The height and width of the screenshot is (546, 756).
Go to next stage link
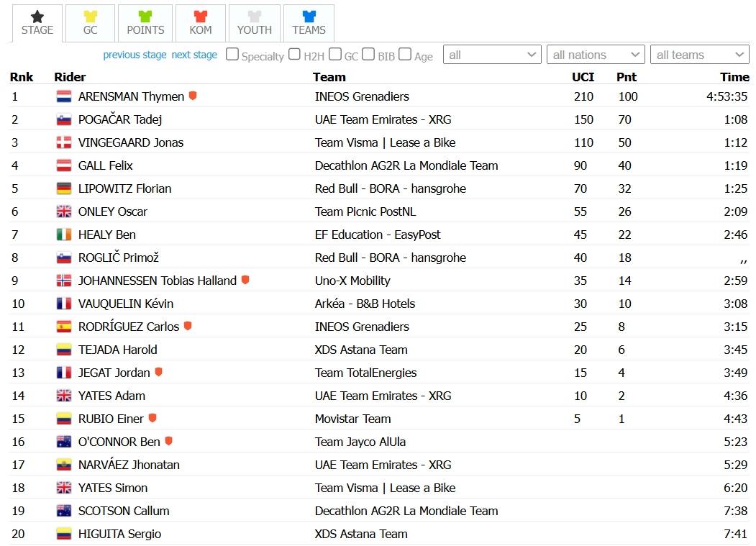click(194, 55)
